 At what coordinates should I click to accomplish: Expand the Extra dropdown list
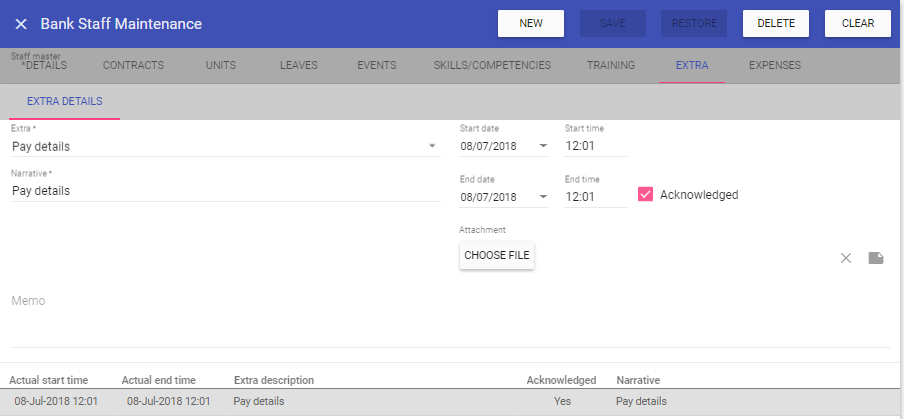pos(432,147)
